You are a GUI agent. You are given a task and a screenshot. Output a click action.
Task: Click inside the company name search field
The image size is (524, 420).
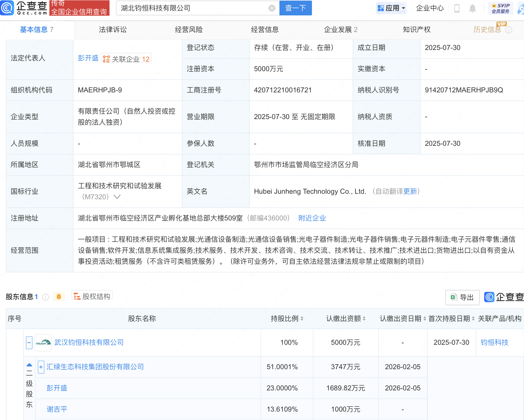189,8
